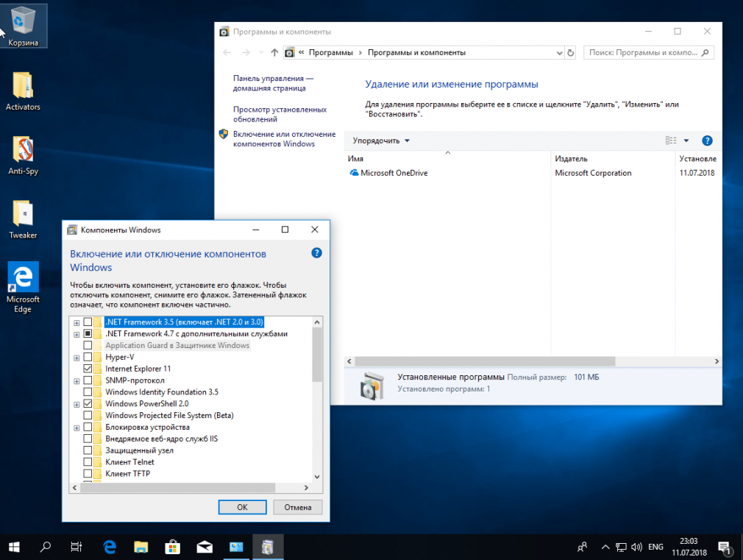This screenshot has height=560, width=743.
Task: Open the network status tray icon
Action: pos(621,547)
